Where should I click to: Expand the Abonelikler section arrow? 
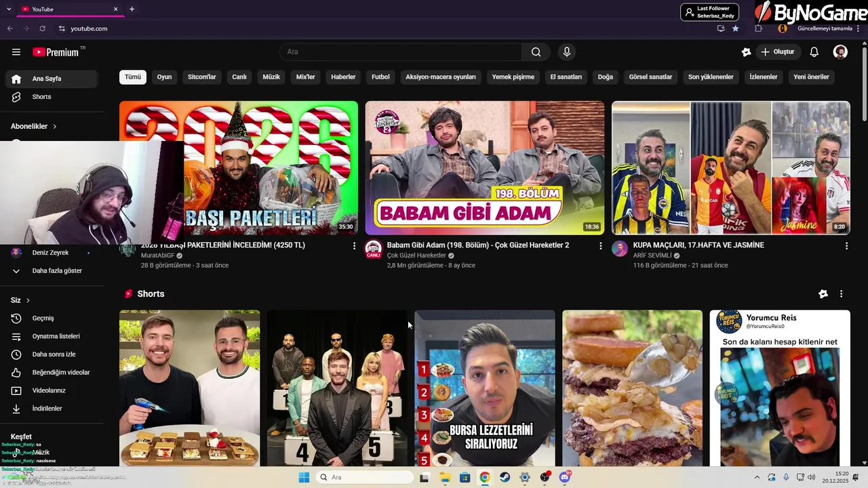55,127
